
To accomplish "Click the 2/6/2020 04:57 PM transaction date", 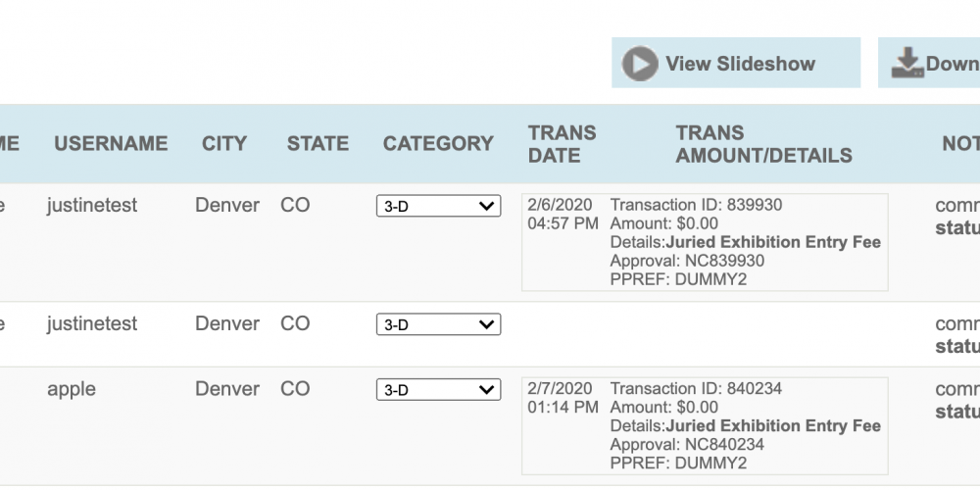I will tap(563, 214).
